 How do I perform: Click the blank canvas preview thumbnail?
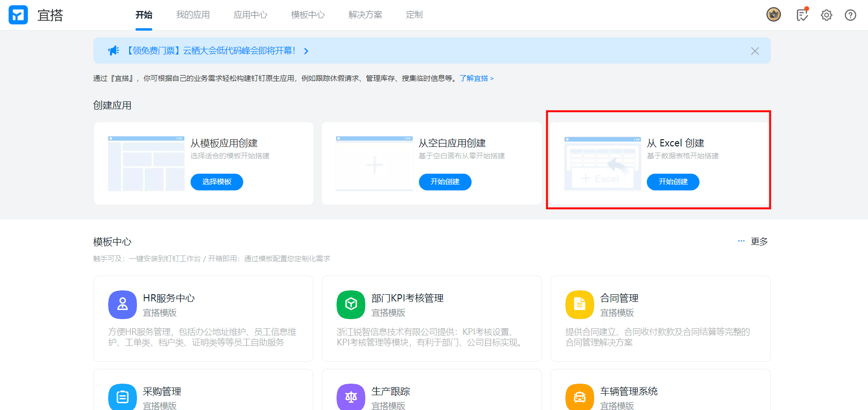click(374, 164)
